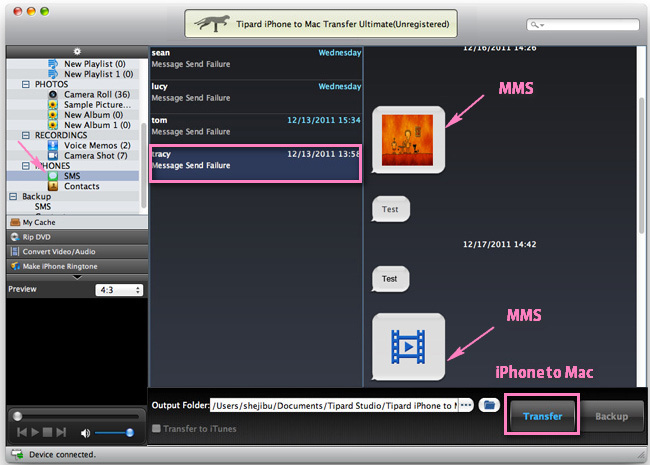Viewport: 650px width, 465px height.
Task: Click the device connected status icon
Action: pos(17,455)
